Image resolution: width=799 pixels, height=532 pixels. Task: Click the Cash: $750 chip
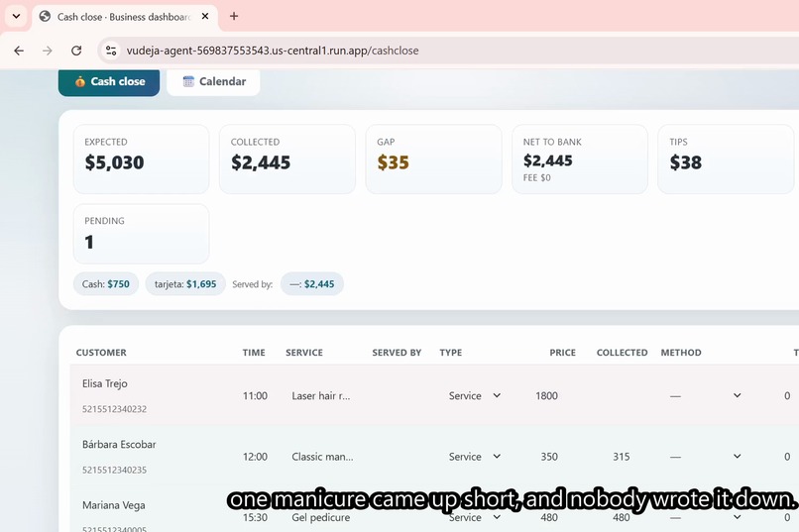(x=106, y=284)
